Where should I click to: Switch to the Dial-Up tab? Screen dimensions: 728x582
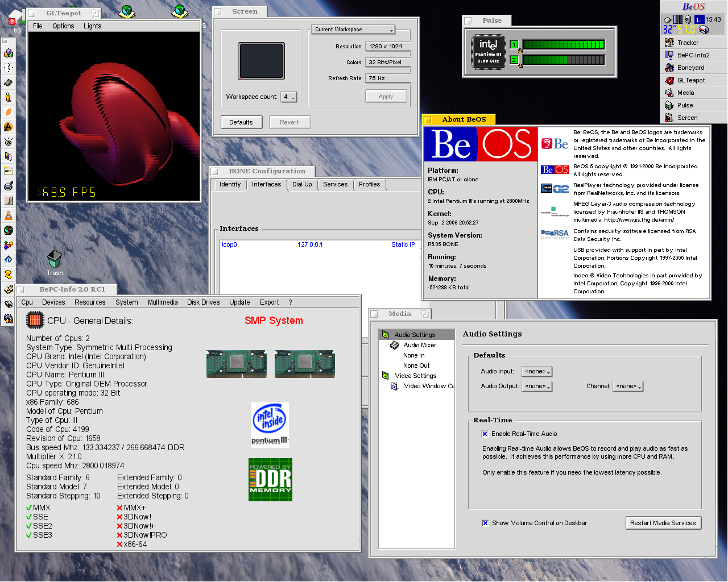pyautogui.click(x=301, y=185)
